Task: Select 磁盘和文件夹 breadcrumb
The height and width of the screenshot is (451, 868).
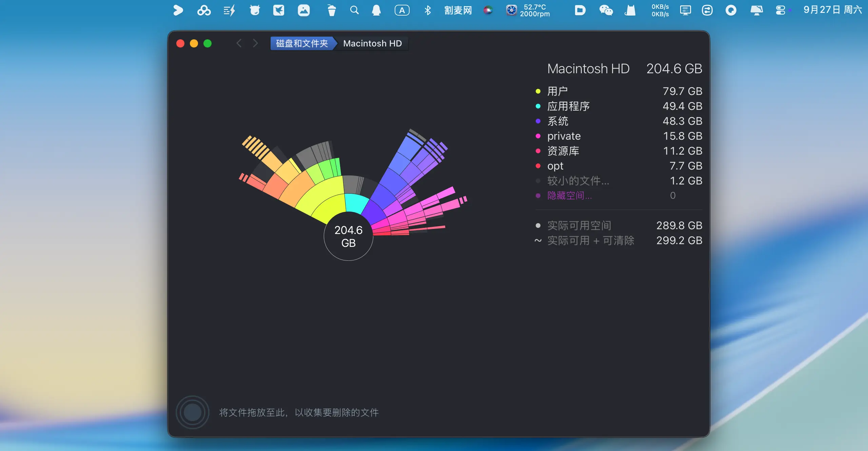Action: click(301, 43)
